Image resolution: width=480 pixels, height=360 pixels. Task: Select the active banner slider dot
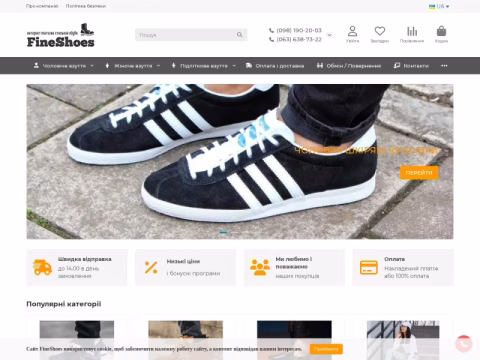tap(223, 232)
